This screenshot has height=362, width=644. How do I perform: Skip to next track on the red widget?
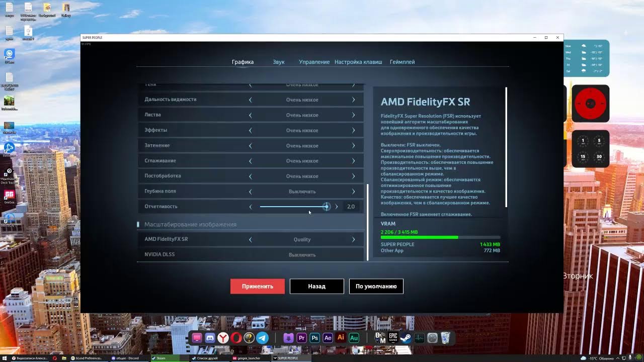click(602, 104)
